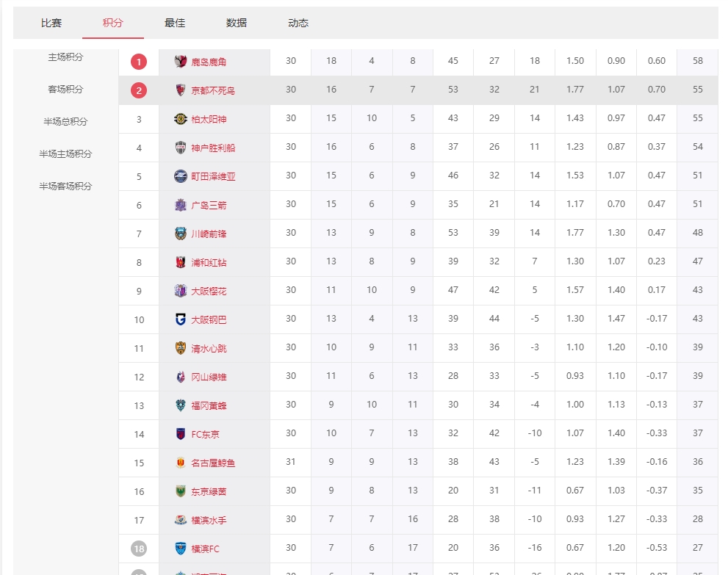Click the 川崎前锋 team crest icon
Viewport: 728px width, 575px height.
(x=181, y=234)
